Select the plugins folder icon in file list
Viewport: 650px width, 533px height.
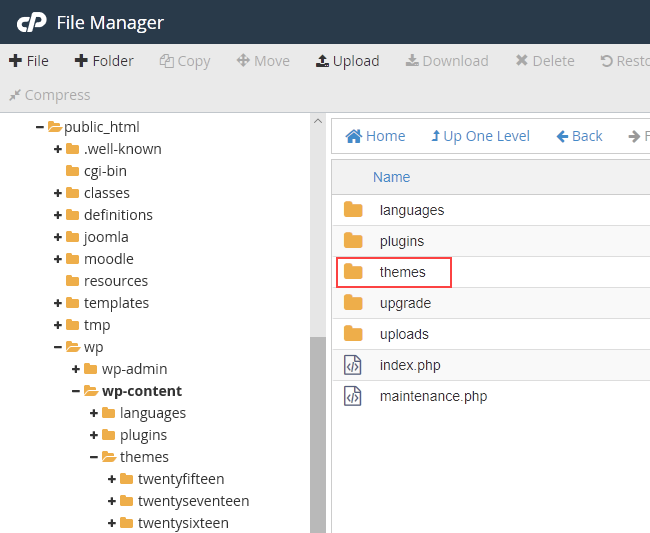coord(353,240)
